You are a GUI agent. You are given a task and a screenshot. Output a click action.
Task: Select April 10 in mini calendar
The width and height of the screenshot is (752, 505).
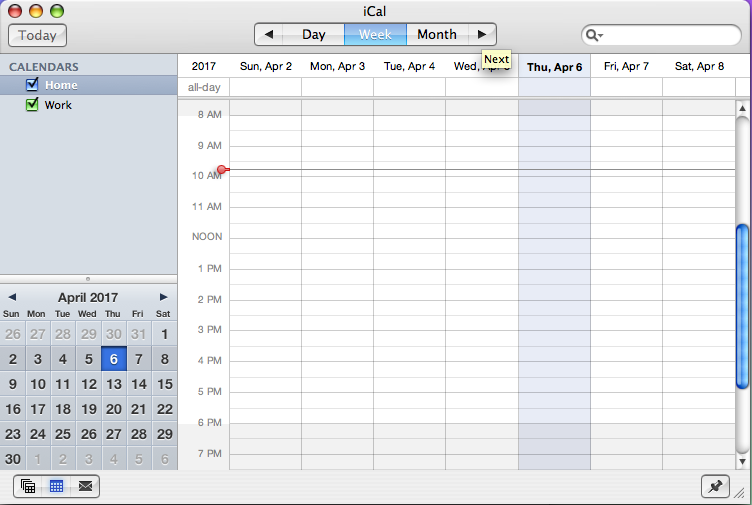(x=38, y=384)
